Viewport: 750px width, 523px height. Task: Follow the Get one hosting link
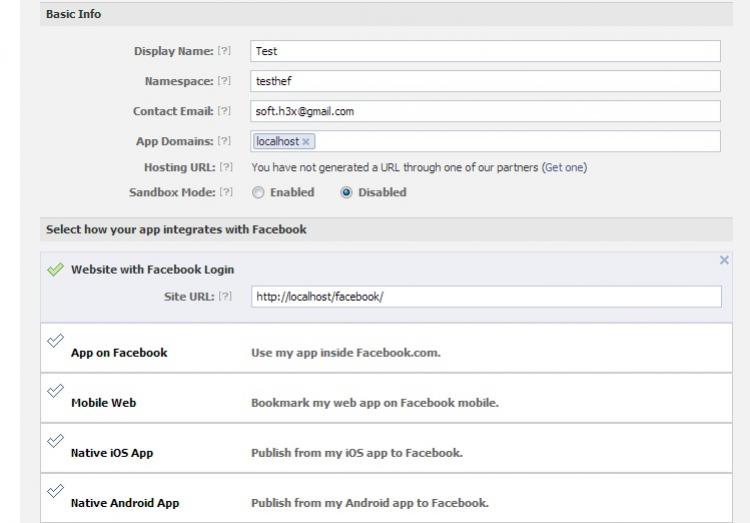[564, 167]
